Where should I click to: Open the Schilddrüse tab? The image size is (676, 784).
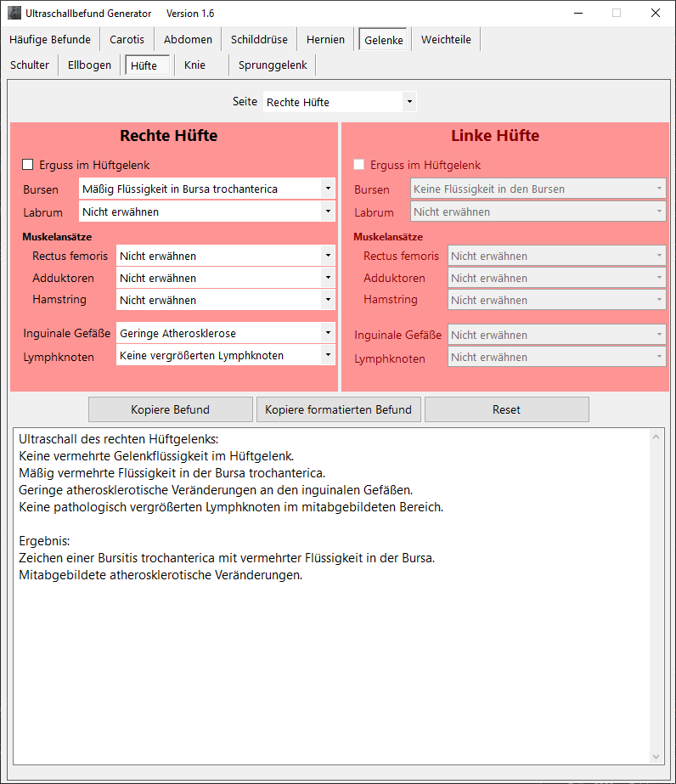[x=259, y=39]
